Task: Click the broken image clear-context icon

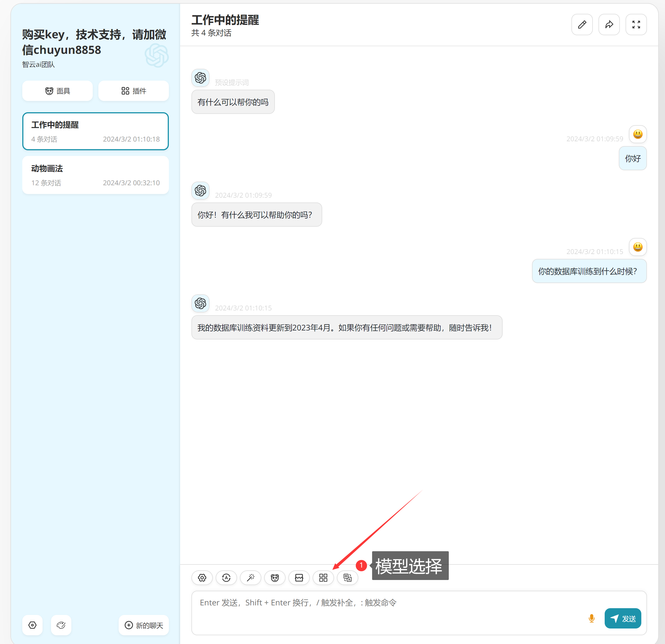Action: (299, 577)
